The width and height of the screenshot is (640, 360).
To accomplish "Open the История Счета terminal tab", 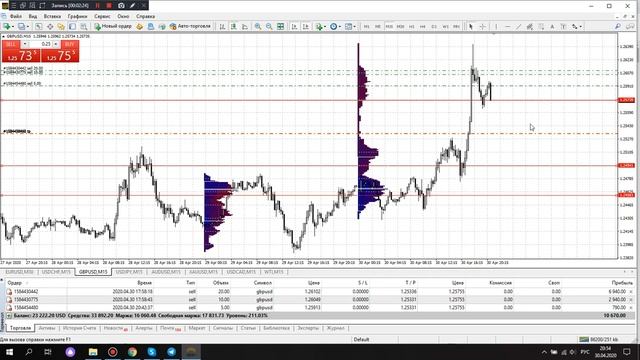I will coord(79,328).
